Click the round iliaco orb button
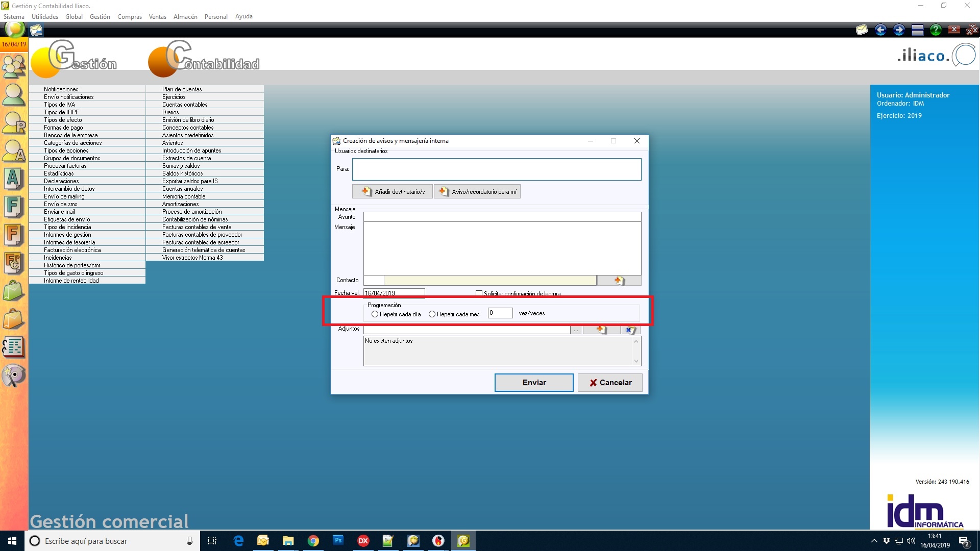This screenshot has width=980, height=551. click(x=15, y=30)
